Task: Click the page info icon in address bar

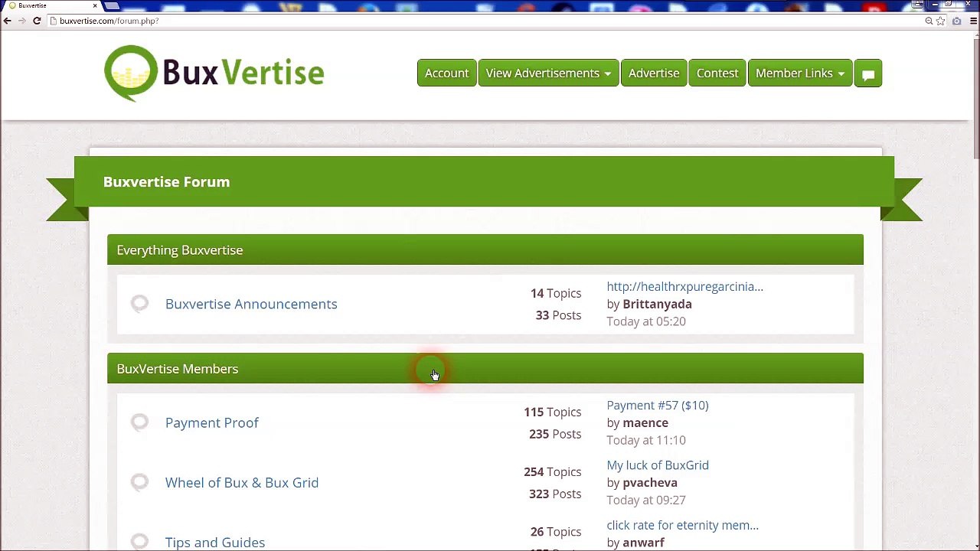Action: click(53, 21)
